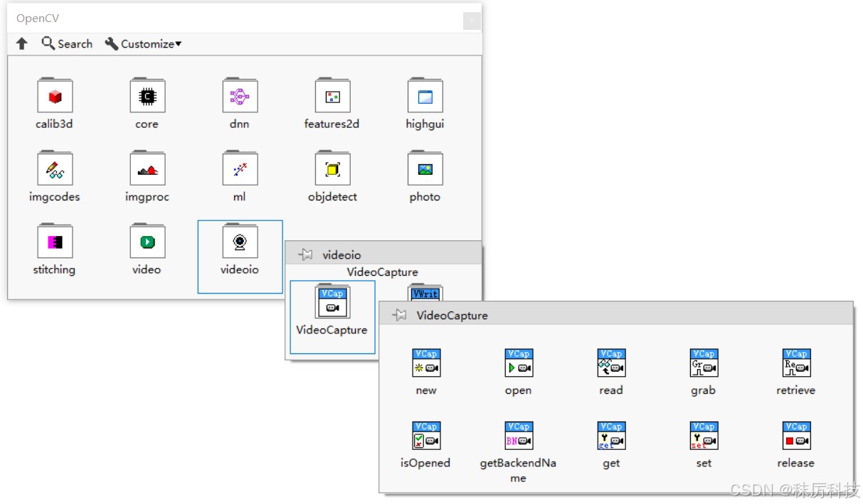This screenshot has width=863, height=504.
Task: Click the OpenCV window title text
Action: click(x=38, y=18)
